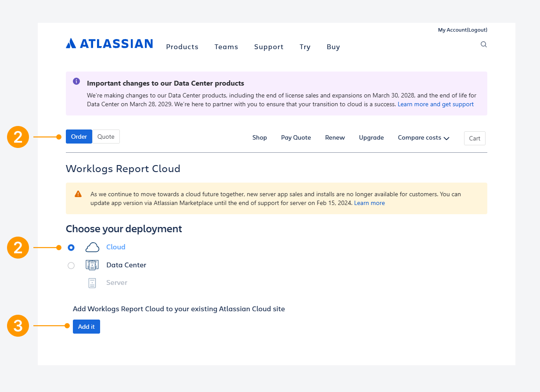Go to the Shop tab
This screenshot has width=540, height=392.
(259, 138)
